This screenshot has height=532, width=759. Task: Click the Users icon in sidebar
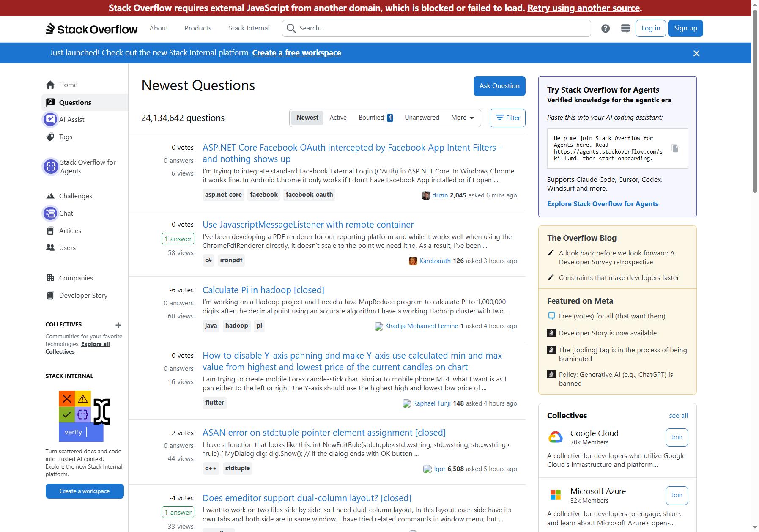coord(50,248)
